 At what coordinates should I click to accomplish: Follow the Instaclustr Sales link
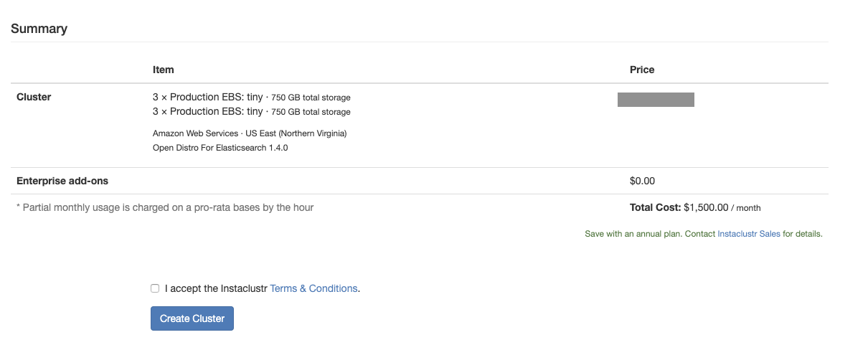[748, 234]
